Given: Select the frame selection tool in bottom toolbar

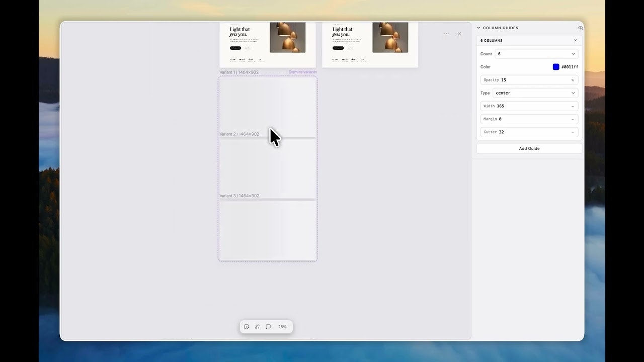Looking at the screenshot, I should [246, 326].
